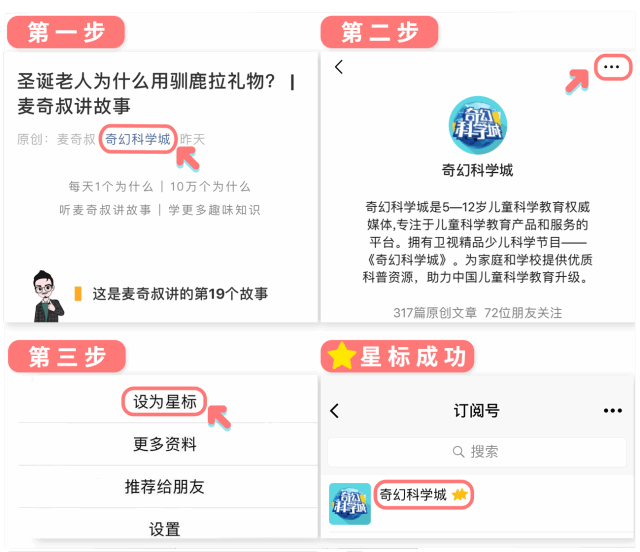Screen dimensions: 640x552
Task: Go back using the profile page back arrow
Action: [x=339, y=67]
